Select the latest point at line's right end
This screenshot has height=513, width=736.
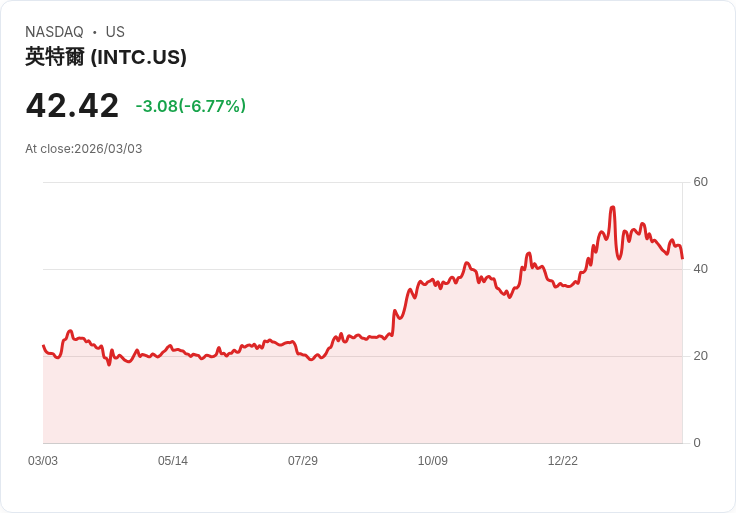682,258
